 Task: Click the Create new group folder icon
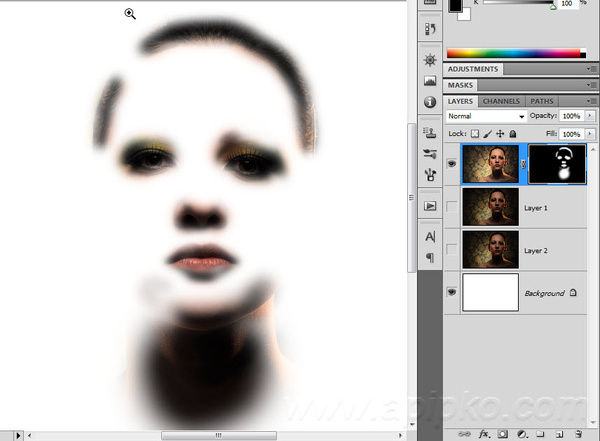(x=540, y=434)
